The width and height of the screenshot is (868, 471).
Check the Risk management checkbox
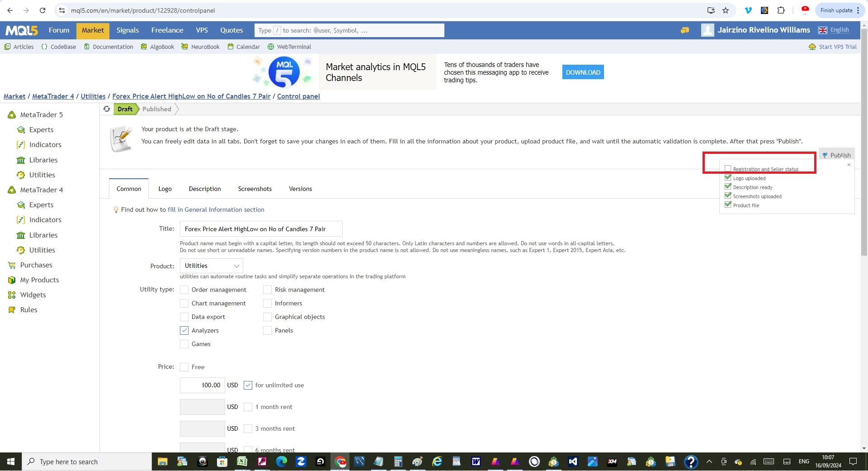[268, 290]
